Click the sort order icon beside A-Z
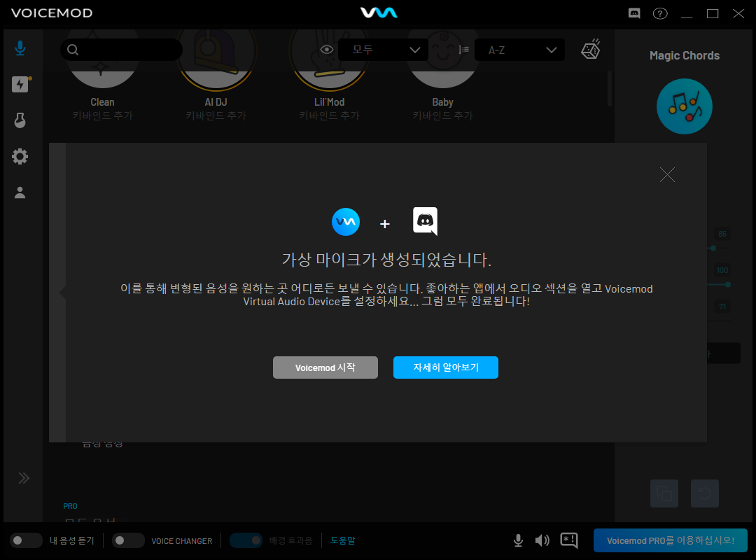 click(463, 50)
